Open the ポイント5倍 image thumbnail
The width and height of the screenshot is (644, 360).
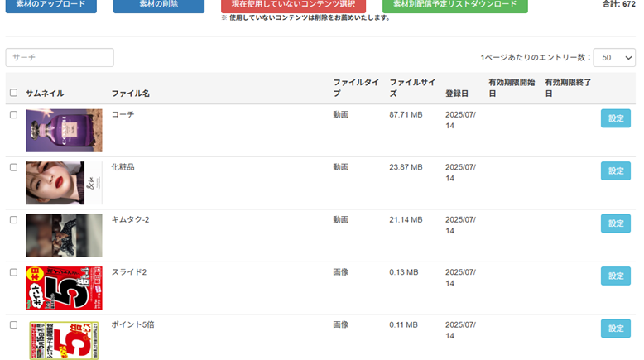[64, 339]
